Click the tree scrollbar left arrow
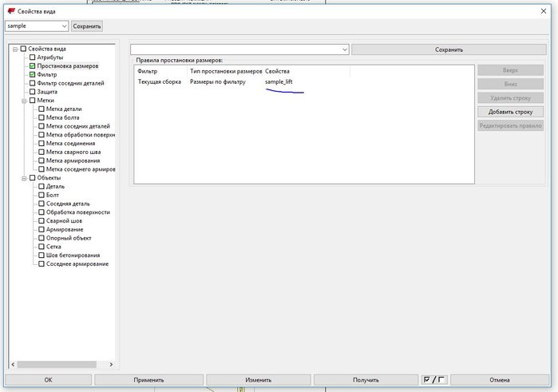This screenshot has width=558, height=392. point(13,365)
